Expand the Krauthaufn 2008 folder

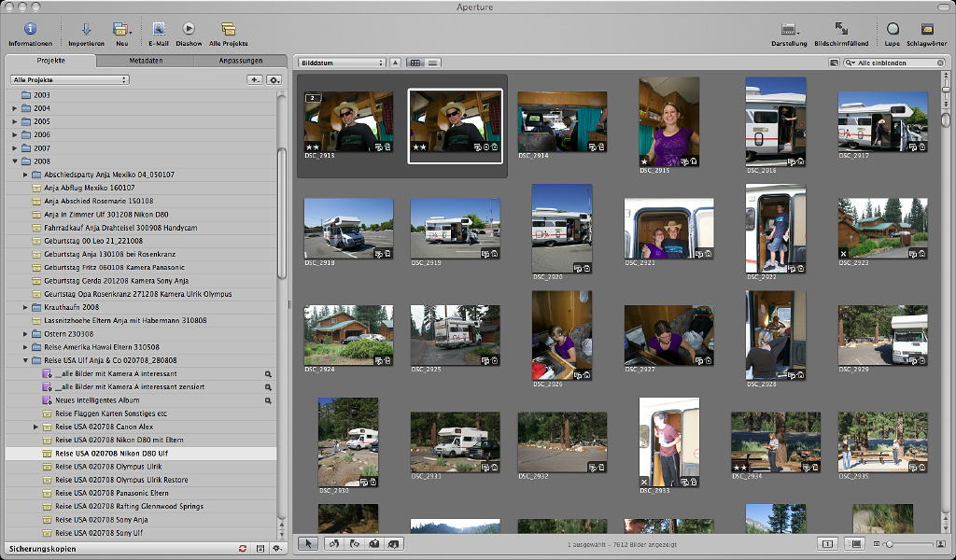point(25,307)
